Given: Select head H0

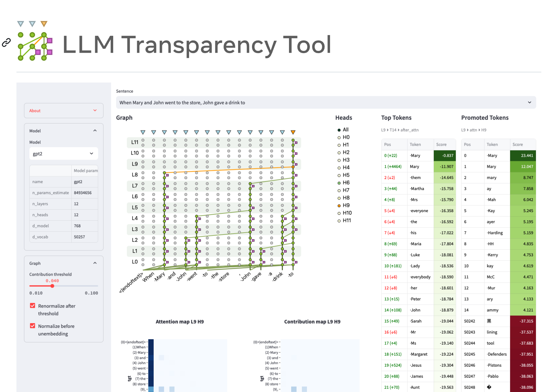Looking at the screenshot, I should (x=343, y=137).
